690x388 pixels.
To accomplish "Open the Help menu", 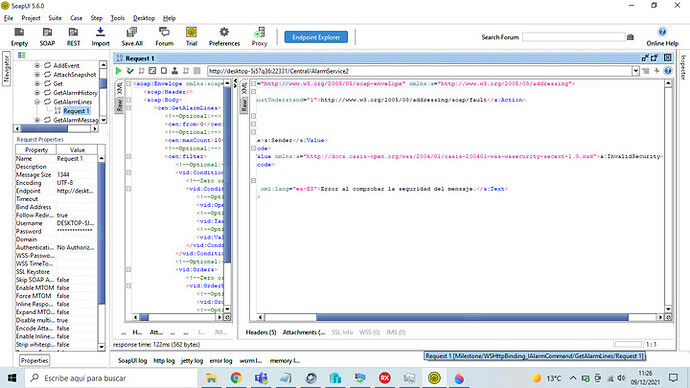I will coord(169,18).
